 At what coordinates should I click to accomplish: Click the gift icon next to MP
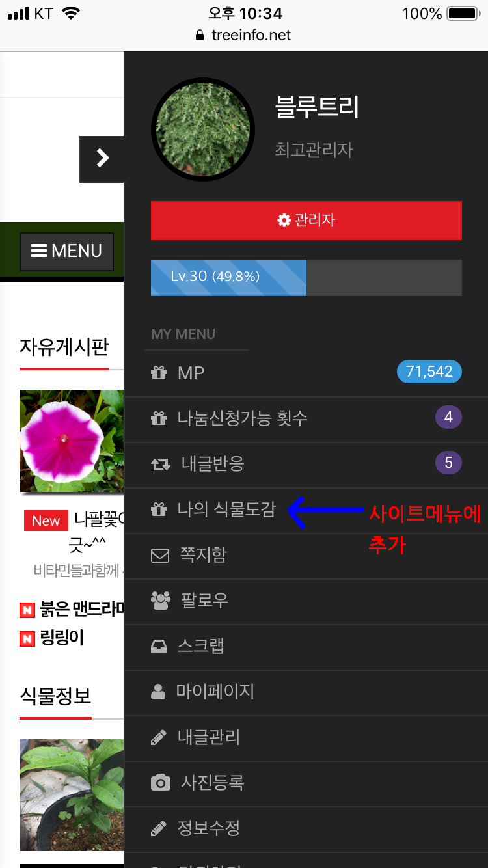coord(159,373)
